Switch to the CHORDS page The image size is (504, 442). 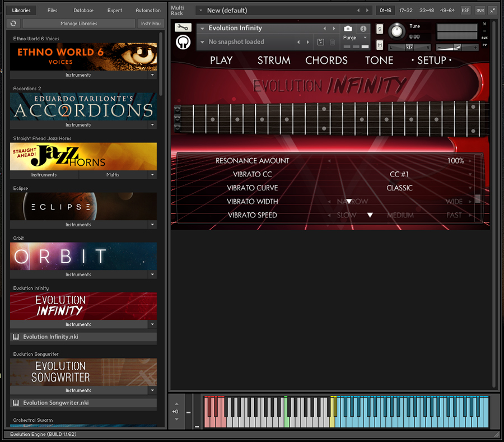(326, 61)
